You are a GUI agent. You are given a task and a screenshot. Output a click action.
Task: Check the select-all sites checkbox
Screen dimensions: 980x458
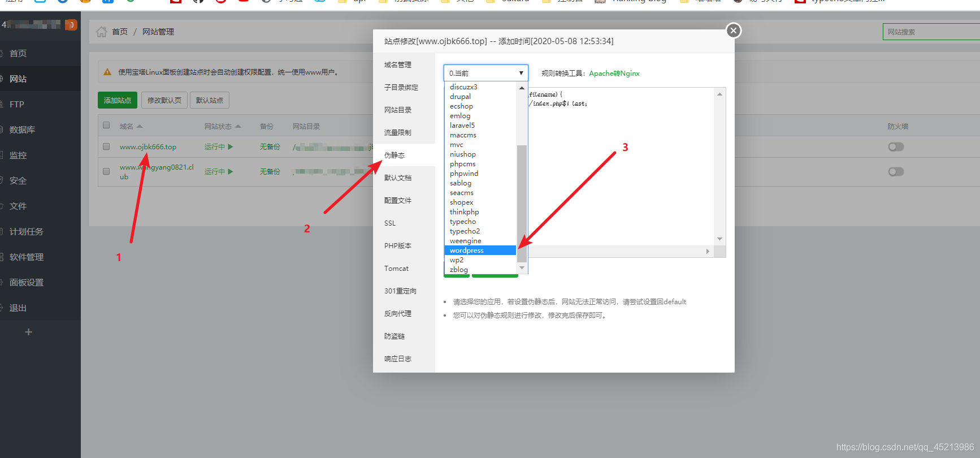click(106, 126)
